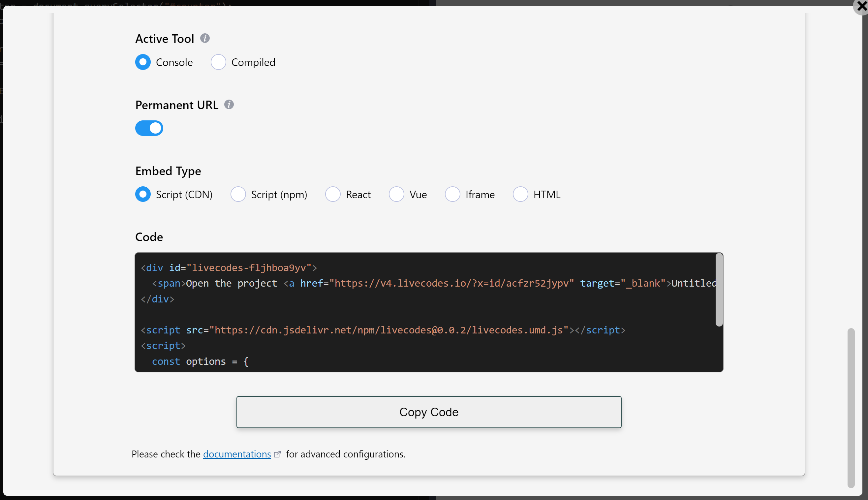Click the Copy Code button
Image resolution: width=868 pixels, height=500 pixels.
click(428, 412)
